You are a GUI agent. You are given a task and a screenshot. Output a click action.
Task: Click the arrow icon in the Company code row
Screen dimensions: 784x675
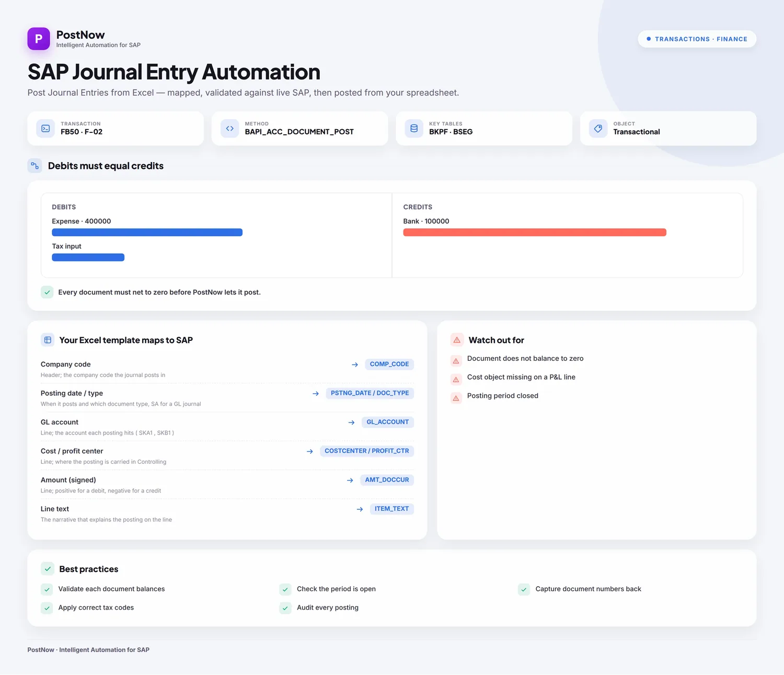[355, 364]
